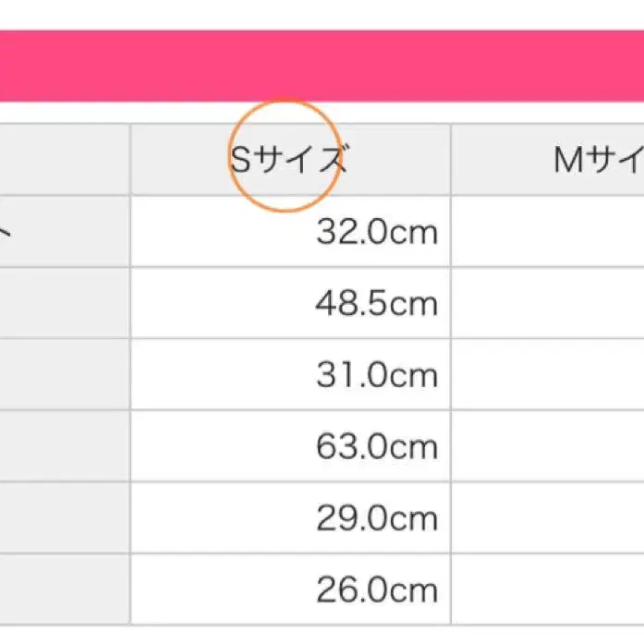Click the row label cell beside 32.0cm

click(64, 232)
